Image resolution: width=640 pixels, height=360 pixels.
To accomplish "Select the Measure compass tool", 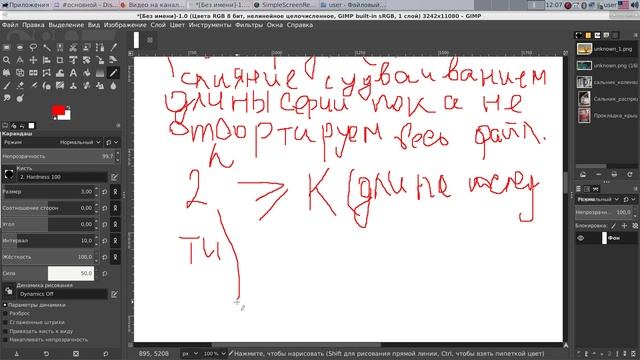I will pyautogui.click(x=20, y=60).
